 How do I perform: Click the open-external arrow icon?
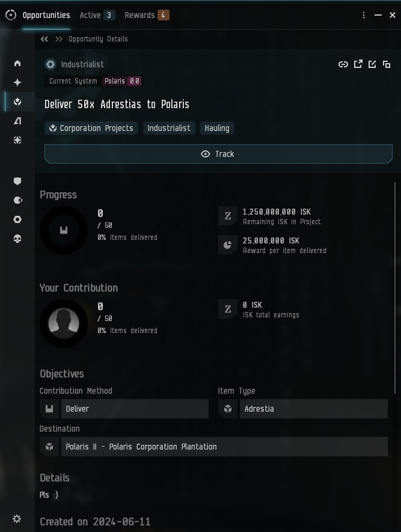coord(358,64)
